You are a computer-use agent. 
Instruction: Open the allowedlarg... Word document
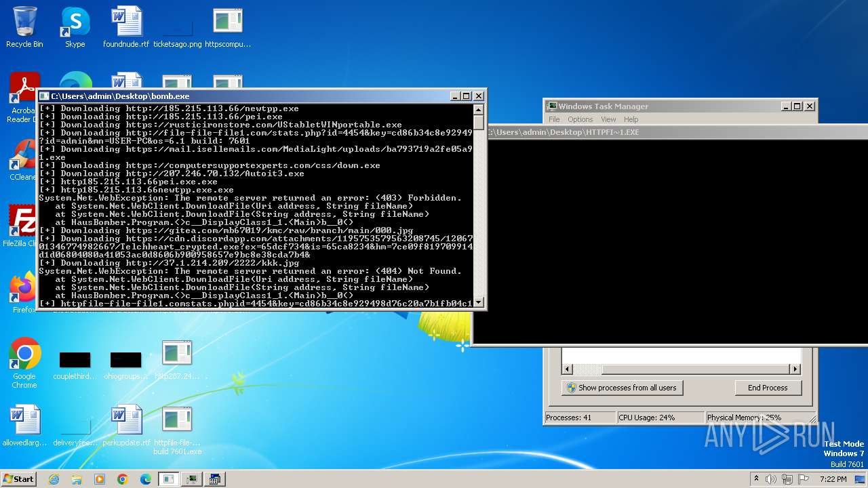coord(24,426)
